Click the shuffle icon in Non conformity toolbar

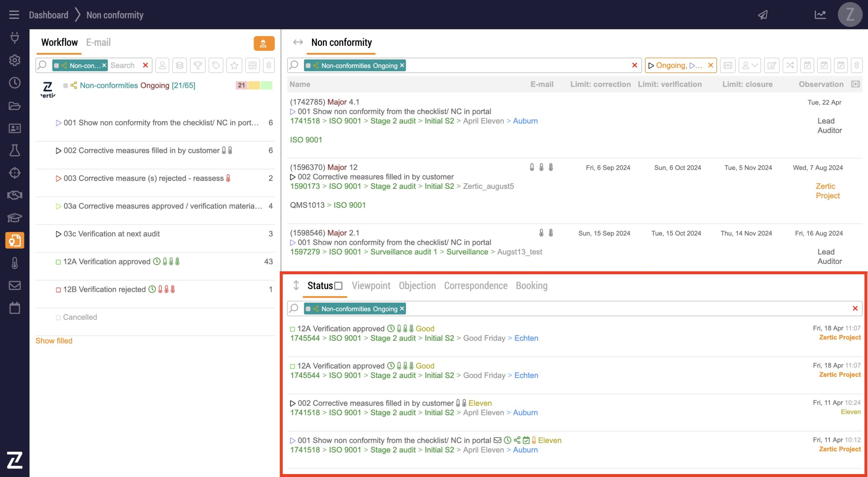tap(790, 65)
